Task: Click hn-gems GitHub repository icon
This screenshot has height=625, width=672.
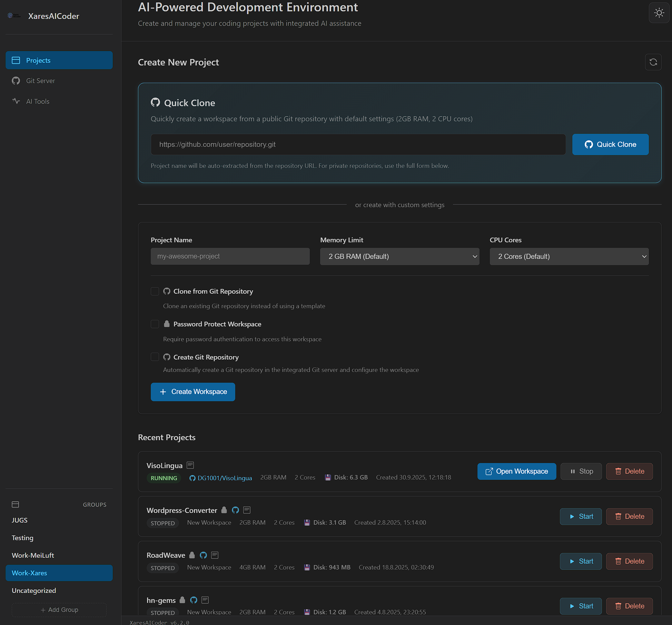Action: [193, 600]
